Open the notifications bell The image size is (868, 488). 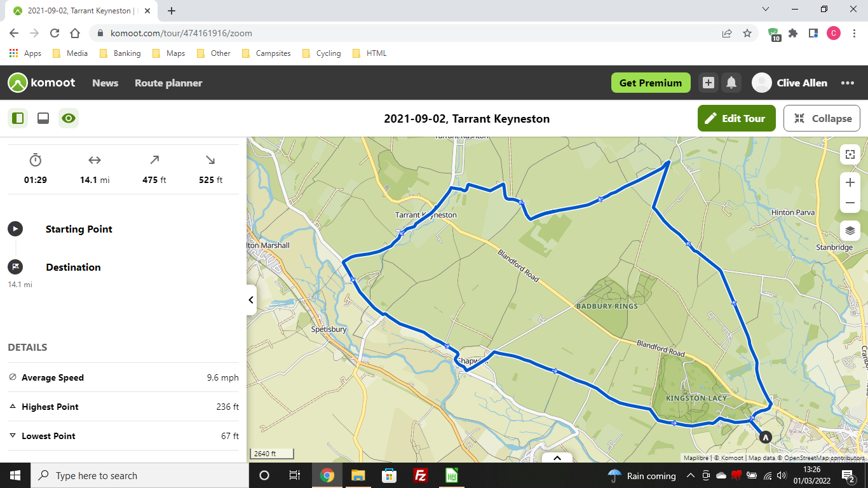click(731, 83)
